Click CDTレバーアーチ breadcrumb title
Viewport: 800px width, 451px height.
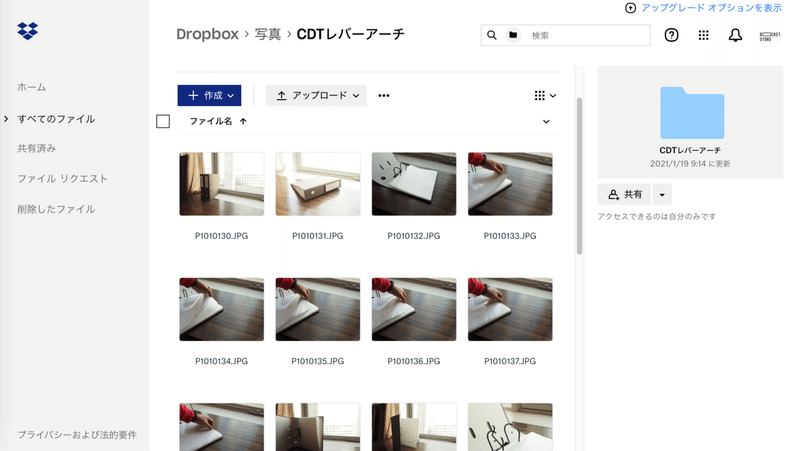point(351,34)
